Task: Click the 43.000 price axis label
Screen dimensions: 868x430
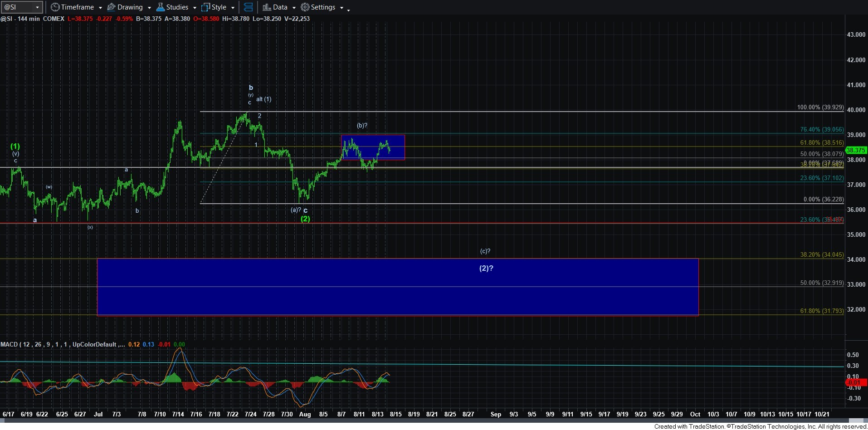Action: pyautogui.click(x=856, y=35)
